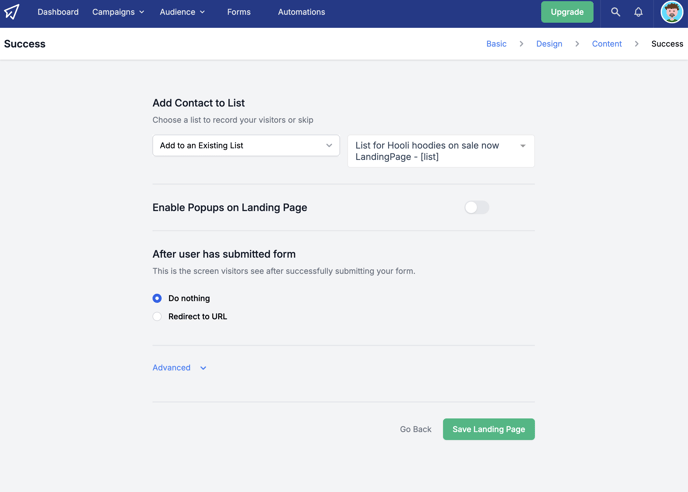
Task: Expand the Advanced section
Action: (x=171, y=368)
